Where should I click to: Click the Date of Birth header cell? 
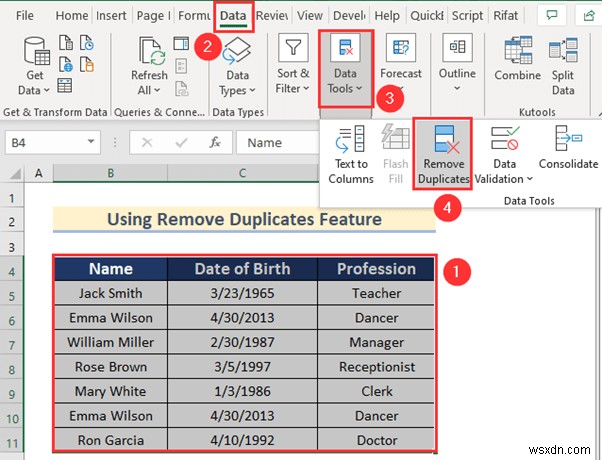coord(243,269)
